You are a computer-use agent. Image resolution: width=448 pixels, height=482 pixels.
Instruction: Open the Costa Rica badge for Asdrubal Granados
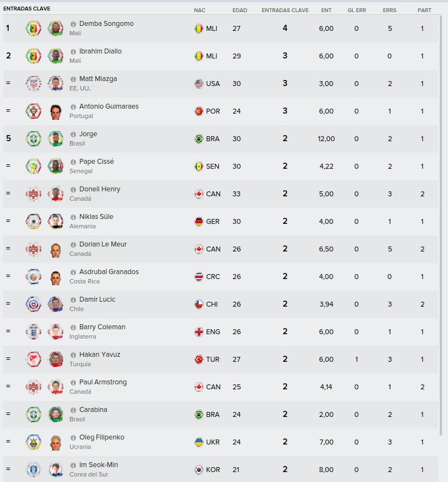point(33,276)
